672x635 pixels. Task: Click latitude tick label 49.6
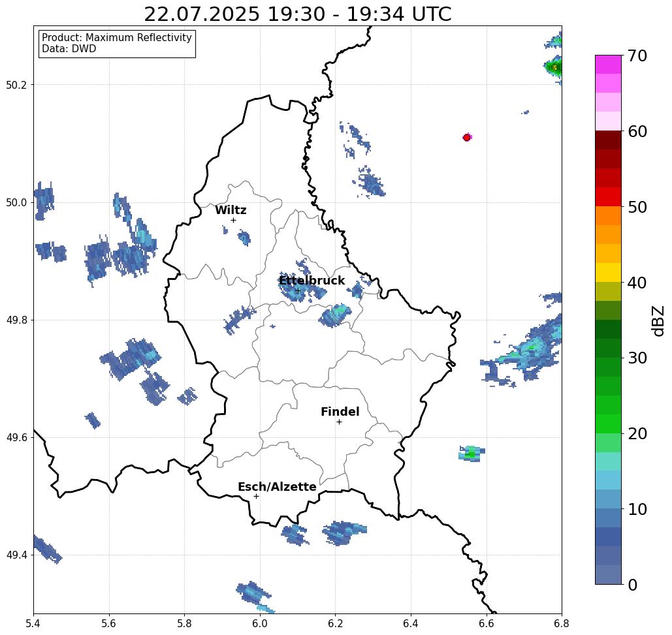pos(16,438)
